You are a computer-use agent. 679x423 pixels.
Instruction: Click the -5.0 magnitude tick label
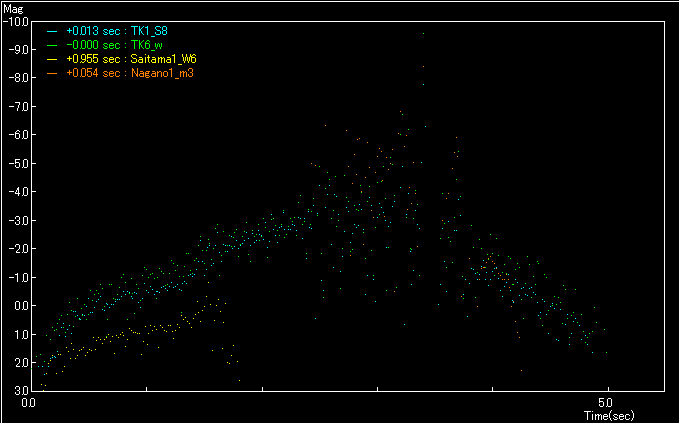click(16, 163)
